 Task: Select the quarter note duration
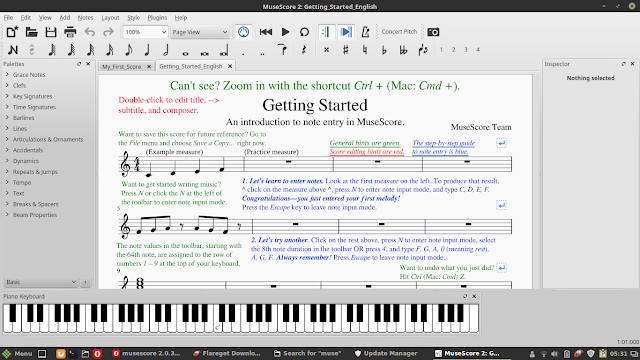click(147, 50)
